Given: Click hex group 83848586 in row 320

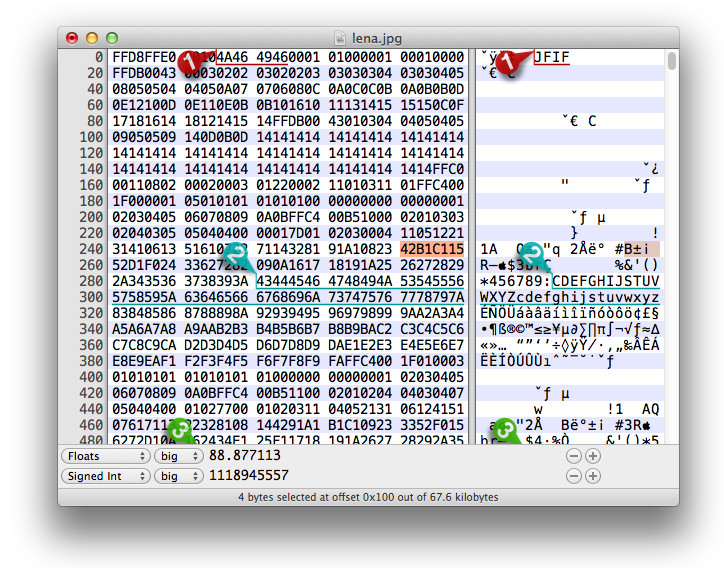Looking at the screenshot, I should pyautogui.click(x=144, y=313).
